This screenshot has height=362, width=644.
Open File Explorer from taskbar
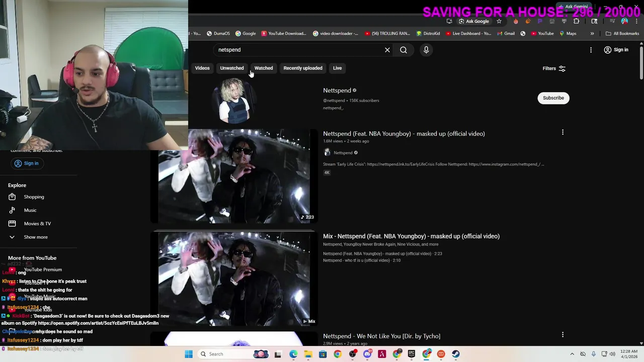click(308, 354)
